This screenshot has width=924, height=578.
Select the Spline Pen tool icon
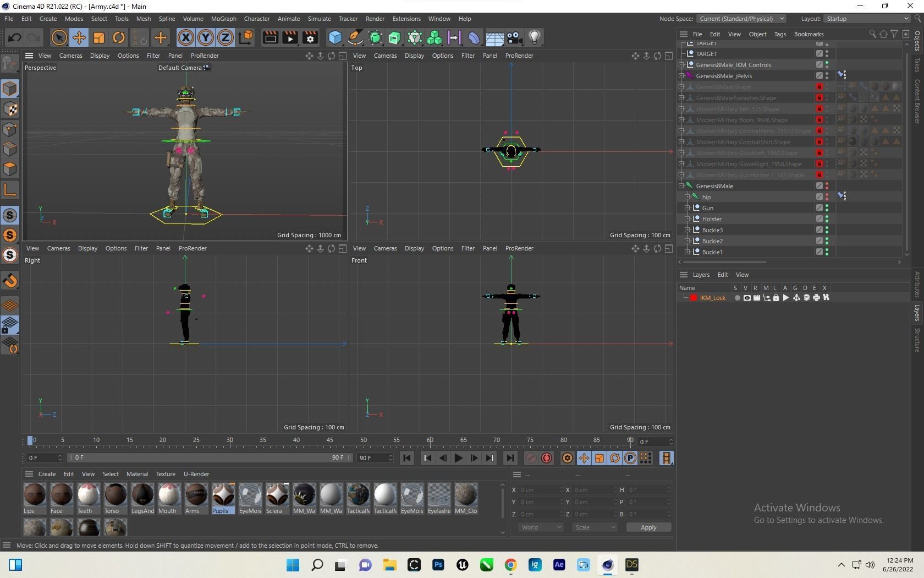(355, 37)
